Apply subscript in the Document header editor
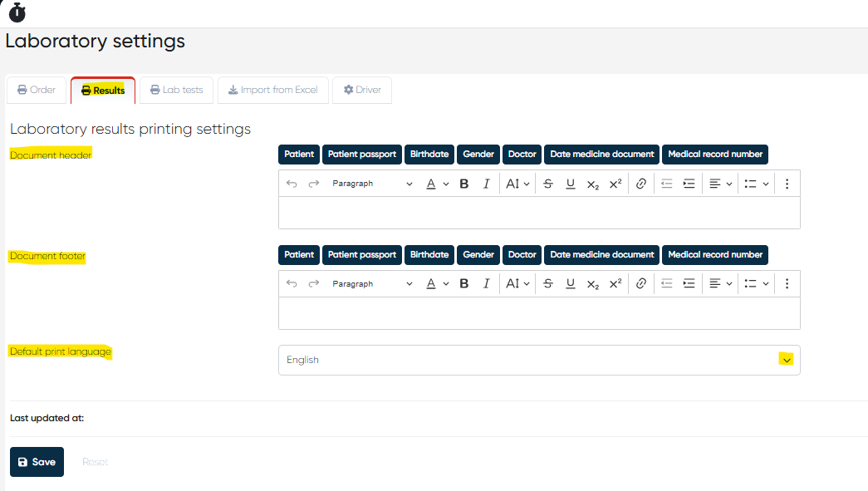 (592, 184)
